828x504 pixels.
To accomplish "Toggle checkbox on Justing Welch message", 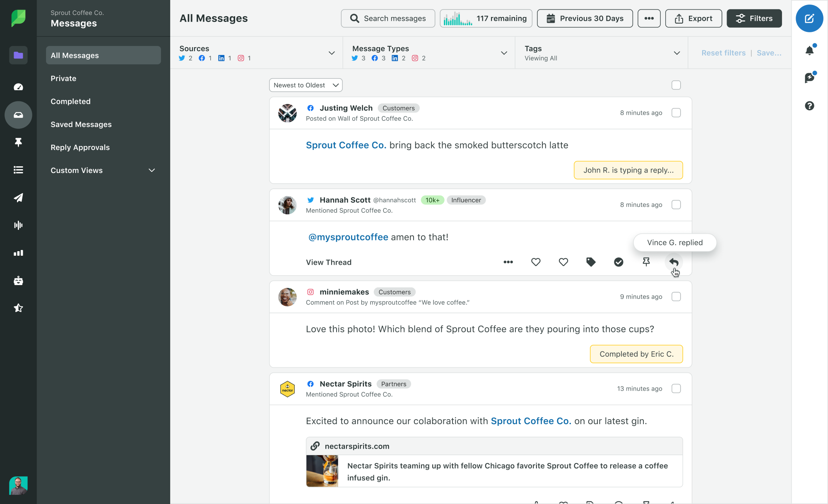I will (x=676, y=112).
